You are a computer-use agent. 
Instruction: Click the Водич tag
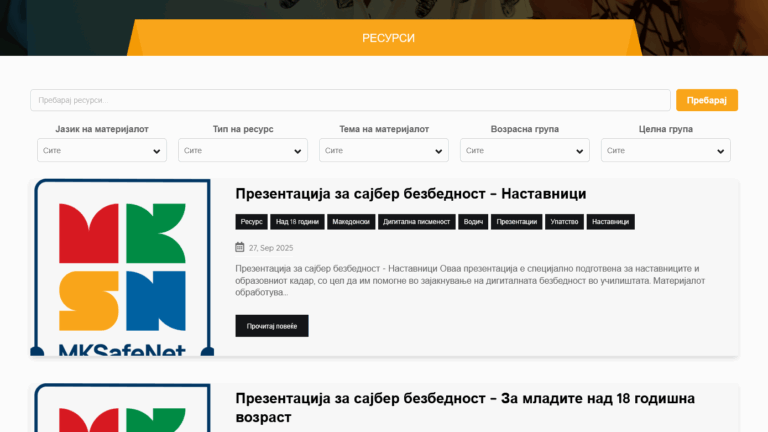pos(473,222)
